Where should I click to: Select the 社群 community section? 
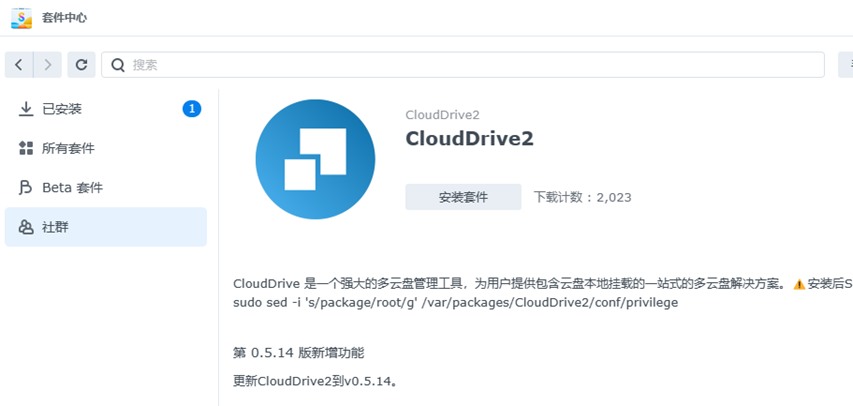click(106, 227)
